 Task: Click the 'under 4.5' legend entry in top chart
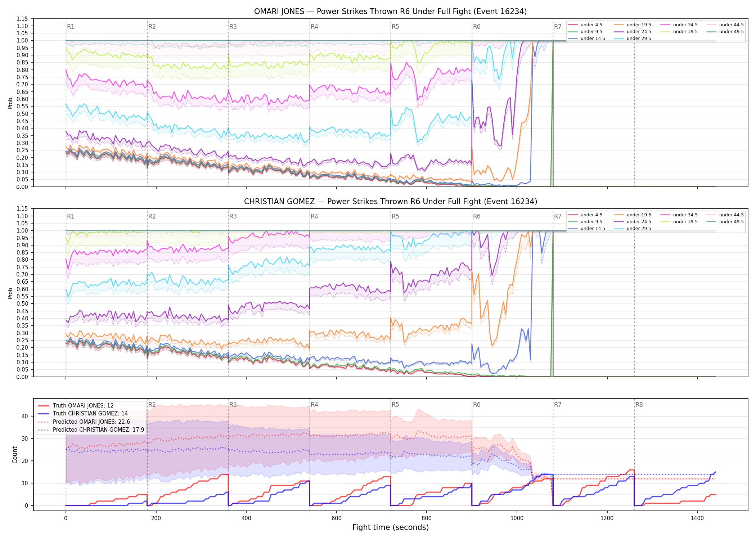pyautogui.click(x=585, y=25)
